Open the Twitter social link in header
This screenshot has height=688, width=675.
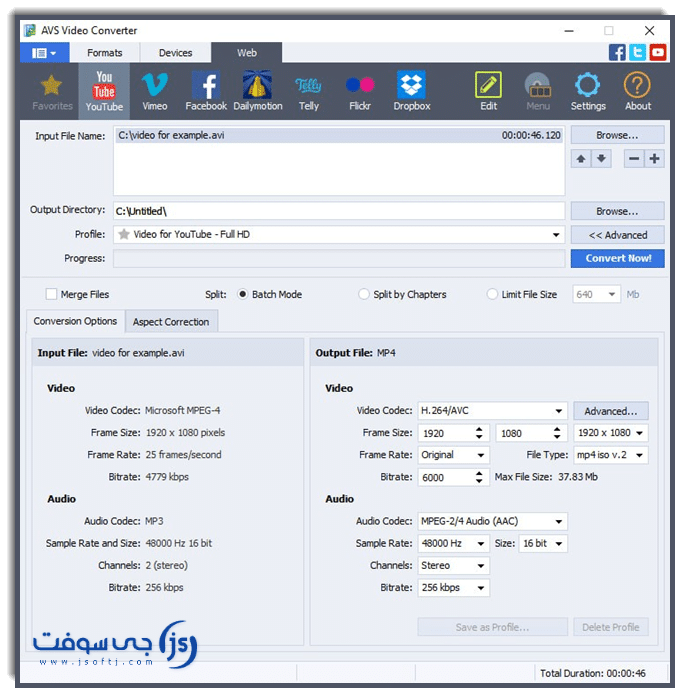coord(637,53)
